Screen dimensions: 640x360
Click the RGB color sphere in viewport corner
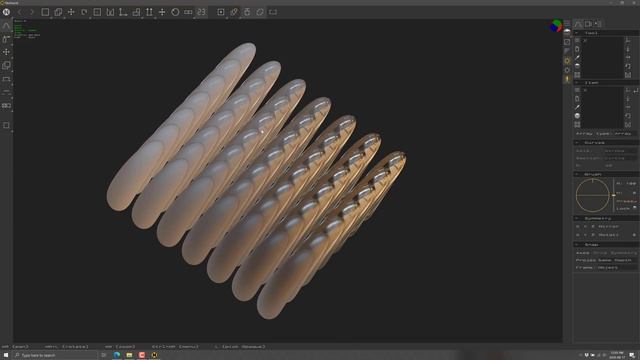click(556, 26)
